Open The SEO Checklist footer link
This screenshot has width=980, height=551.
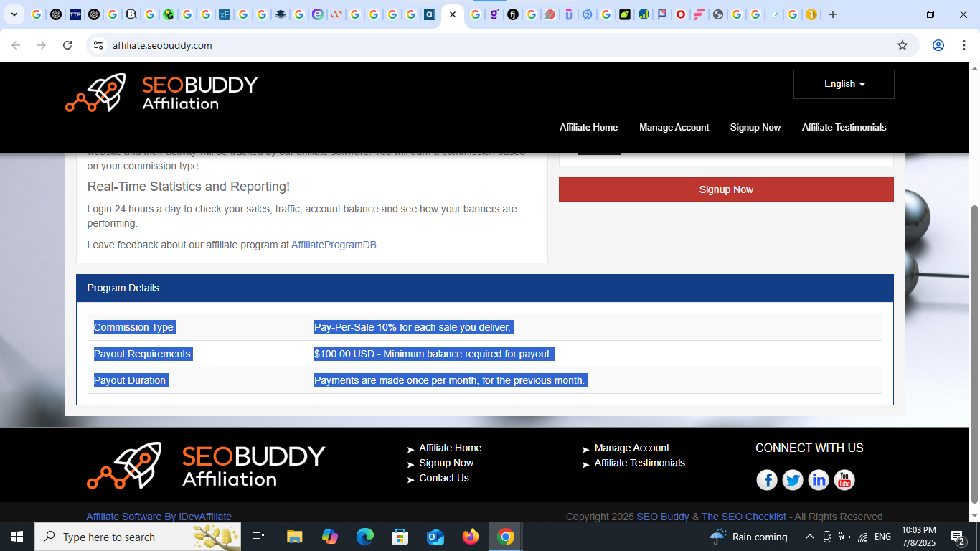click(x=744, y=517)
